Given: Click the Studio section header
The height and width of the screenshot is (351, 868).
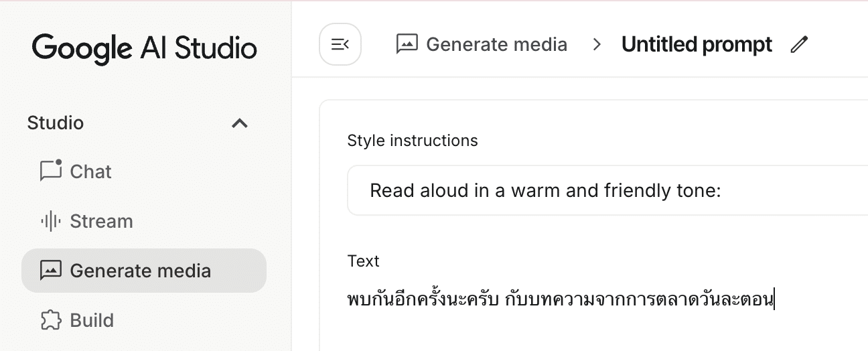Looking at the screenshot, I should click(x=56, y=123).
